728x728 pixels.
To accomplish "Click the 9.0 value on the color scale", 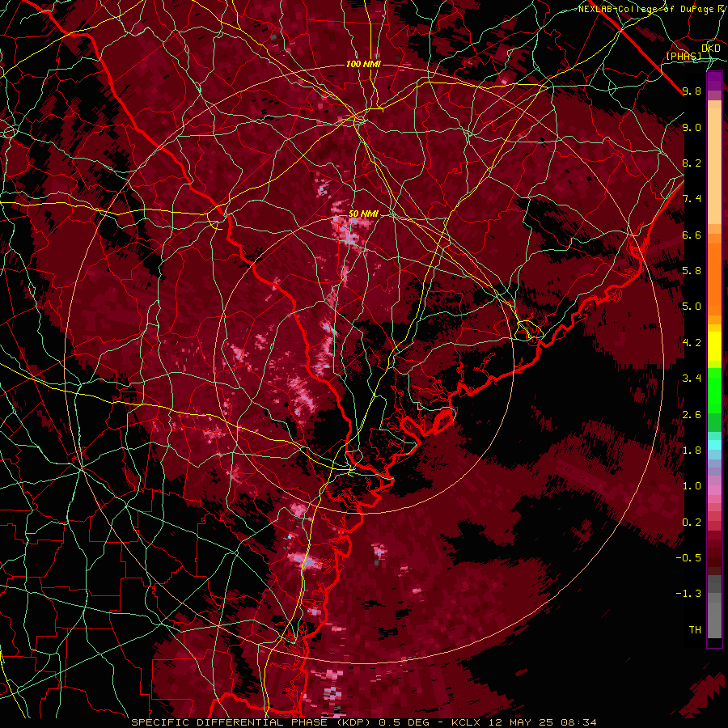I will click(x=692, y=127).
